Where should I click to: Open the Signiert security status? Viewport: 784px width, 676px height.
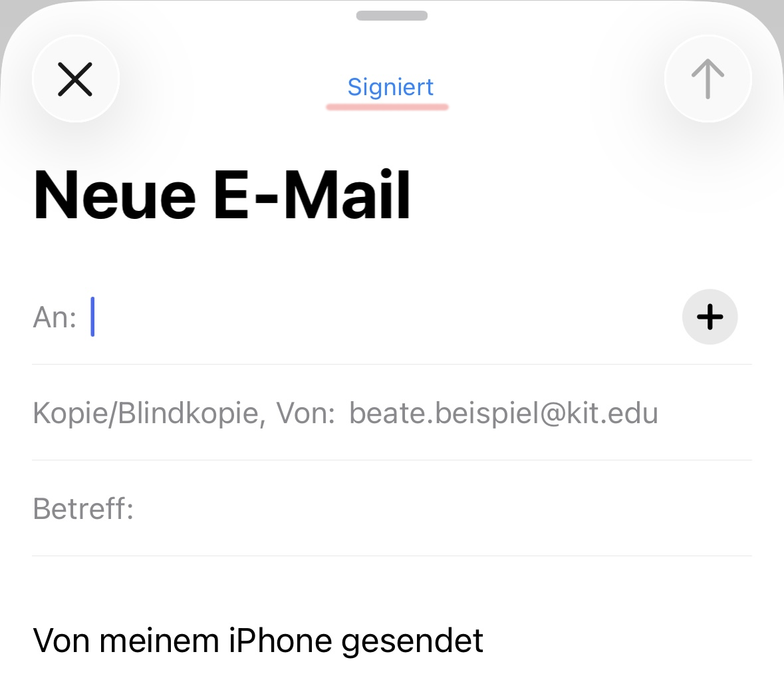390,87
